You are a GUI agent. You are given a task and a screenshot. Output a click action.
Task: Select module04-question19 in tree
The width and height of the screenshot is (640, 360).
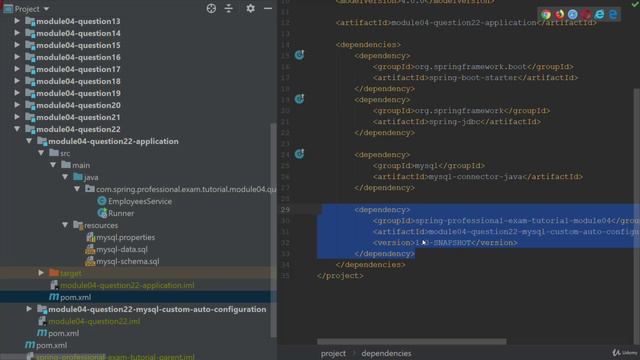78,93
